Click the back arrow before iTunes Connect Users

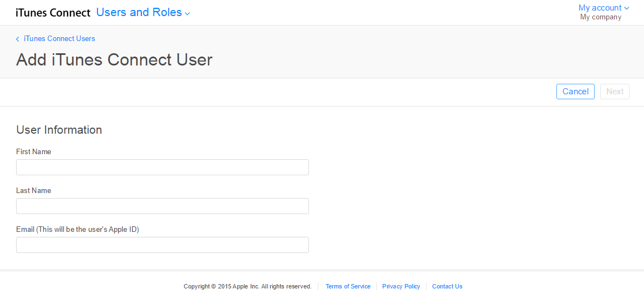click(x=18, y=39)
